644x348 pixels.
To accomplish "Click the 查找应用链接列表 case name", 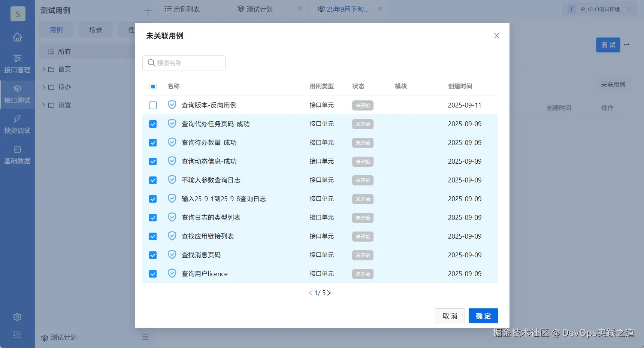I will pos(208,236).
